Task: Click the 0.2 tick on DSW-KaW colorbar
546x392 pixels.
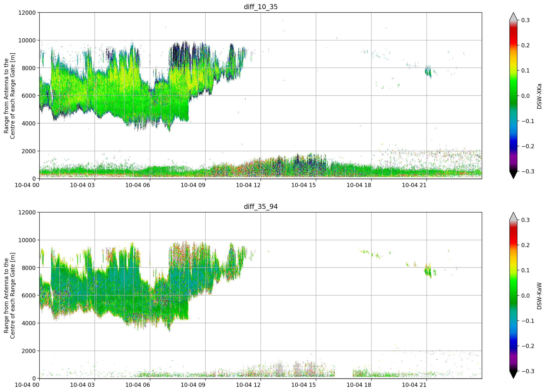Action: [526, 245]
